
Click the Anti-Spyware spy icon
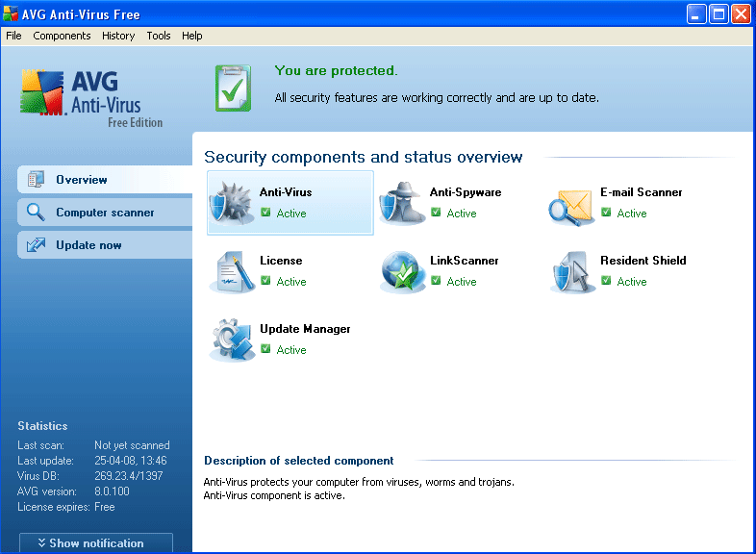point(402,203)
